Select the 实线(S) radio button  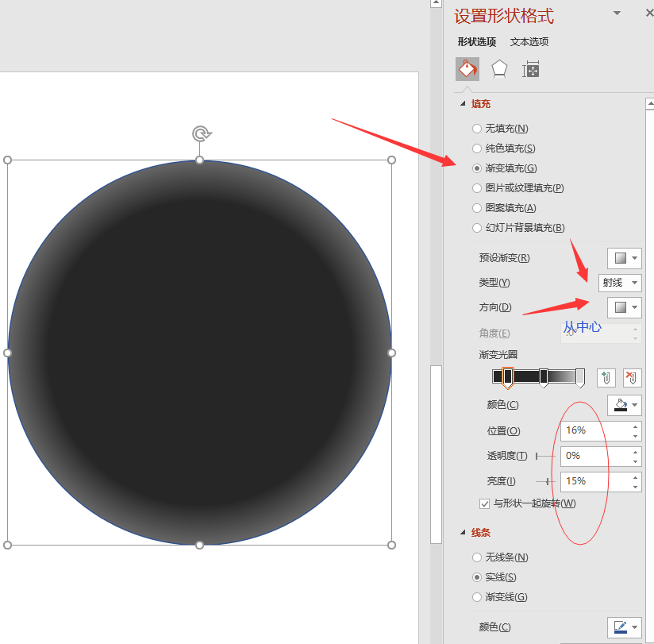click(x=477, y=577)
